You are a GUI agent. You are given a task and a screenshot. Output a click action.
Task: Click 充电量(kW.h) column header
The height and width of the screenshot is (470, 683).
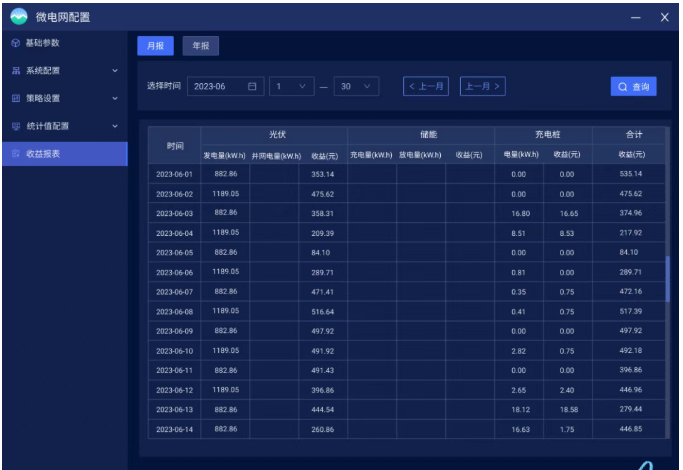coord(371,155)
